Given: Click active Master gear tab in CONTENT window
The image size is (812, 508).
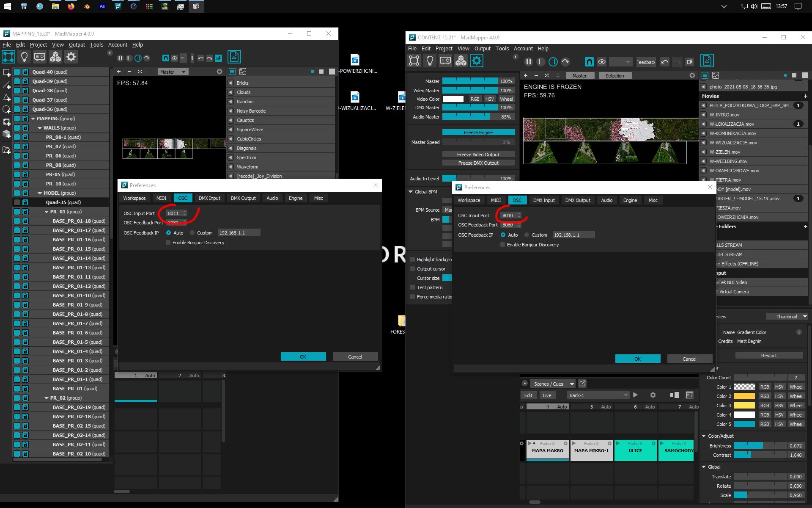Looking at the screenshot, I should point(477,61).
